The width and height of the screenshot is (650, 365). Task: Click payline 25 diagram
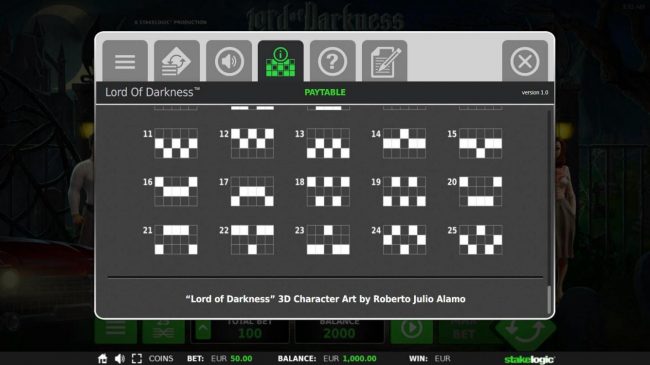tap(480, 240)
